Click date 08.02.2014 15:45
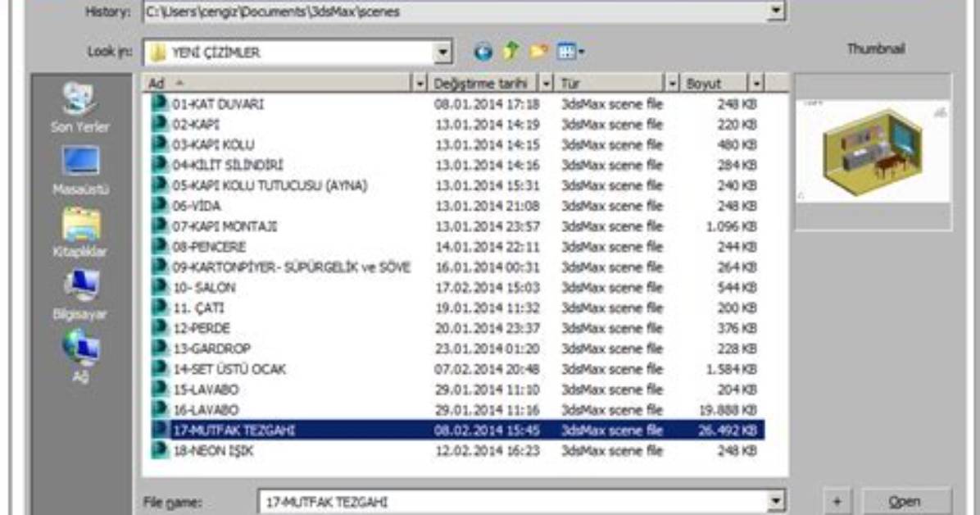Screen dimensions: 980x515 [487, 430]
